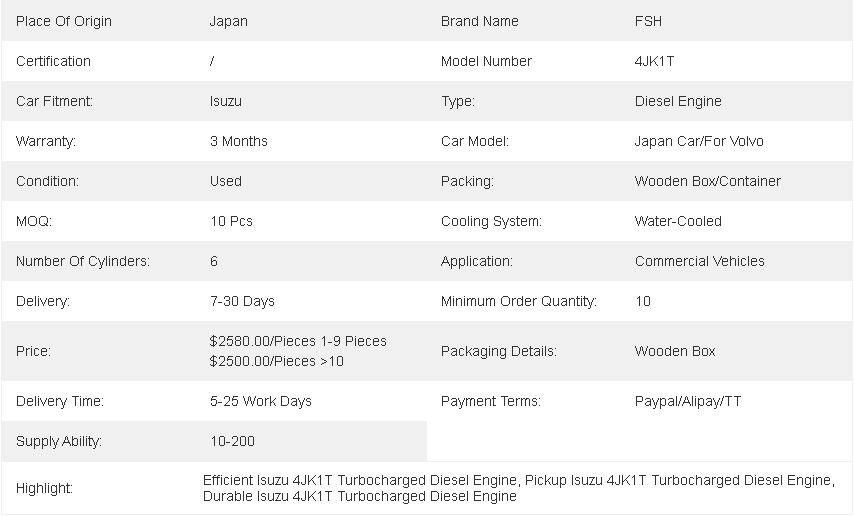Screen dimensions: 854x516
Task: Select the Paypal/Alipay/TT payment terms value
Action: coord(687,402)
